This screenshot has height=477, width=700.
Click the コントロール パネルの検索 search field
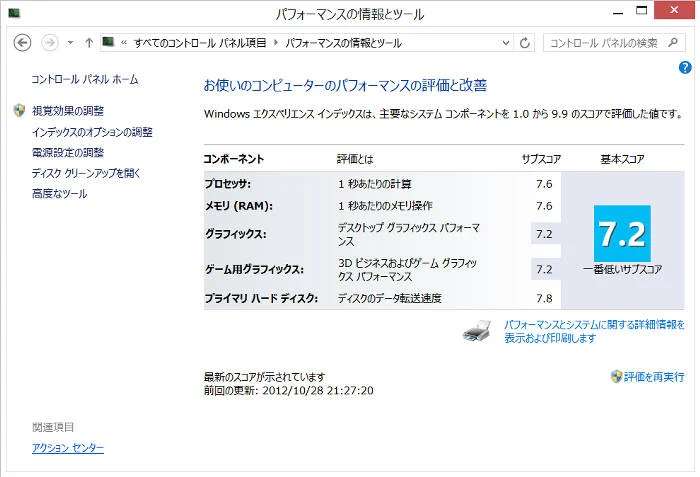tap(612, 43)
